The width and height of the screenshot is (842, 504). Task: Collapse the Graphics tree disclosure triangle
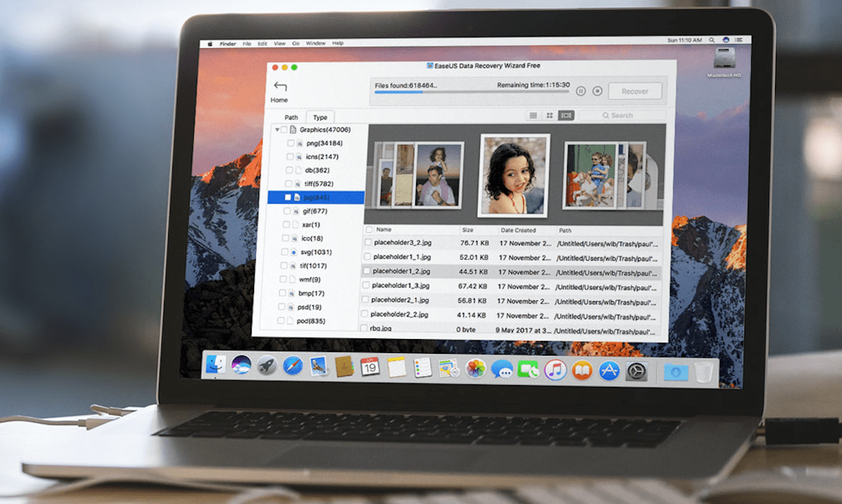(277, 130)
